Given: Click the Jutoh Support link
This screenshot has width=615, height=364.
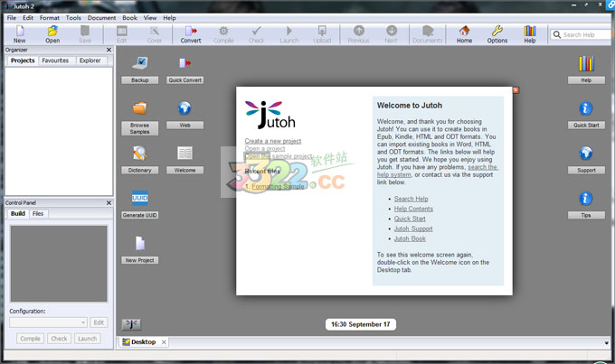Looking at the screenshot, I should pos(413,229).
